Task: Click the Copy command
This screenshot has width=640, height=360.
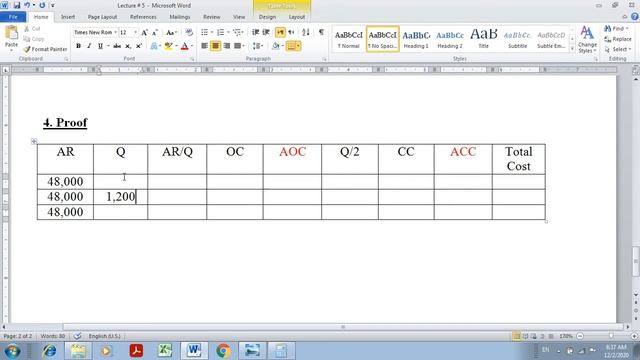Action: pos(33,39)
